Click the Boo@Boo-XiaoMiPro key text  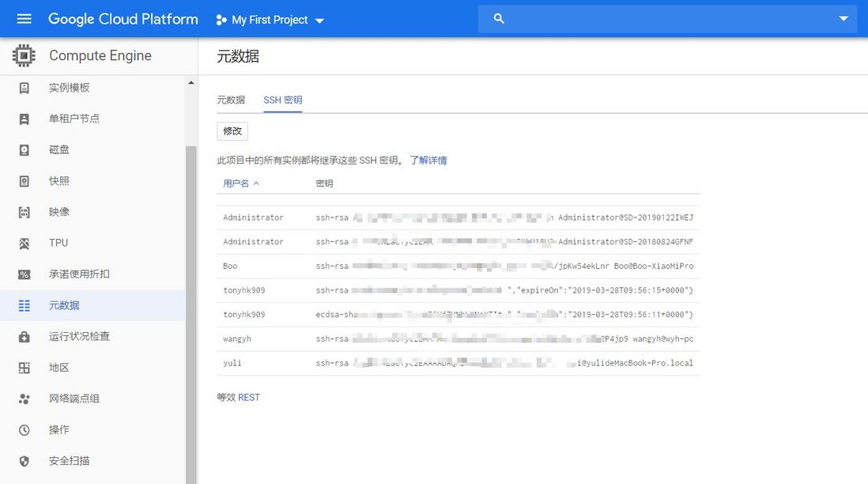click(x=653, y=267)
